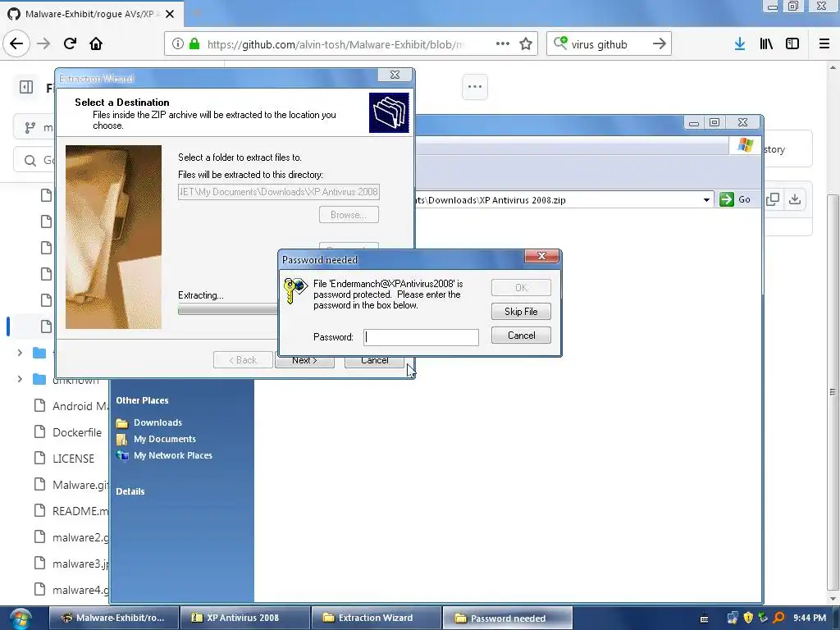Click the 'virus github' search box

(x=608, y=44)
